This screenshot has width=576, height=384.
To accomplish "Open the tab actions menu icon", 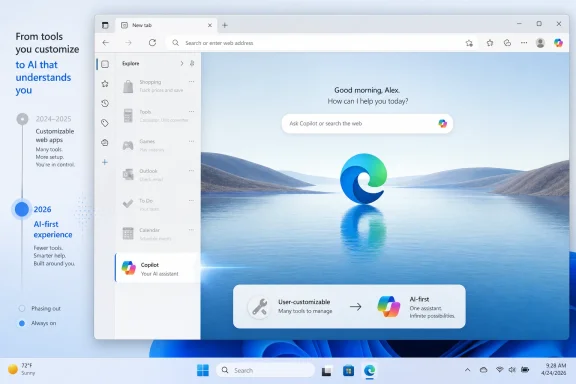I will pyautogui.click(x=105, y=25).
